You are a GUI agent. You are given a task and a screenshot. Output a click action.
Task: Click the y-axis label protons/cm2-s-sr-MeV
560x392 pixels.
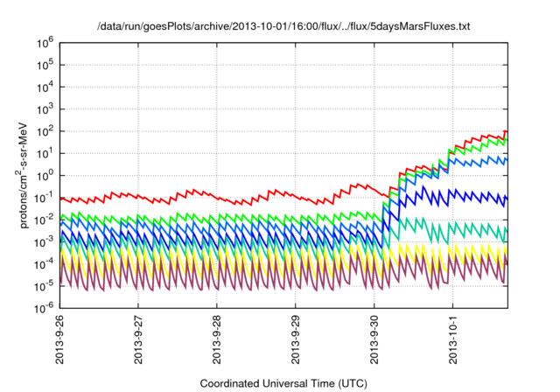(22, 175)
